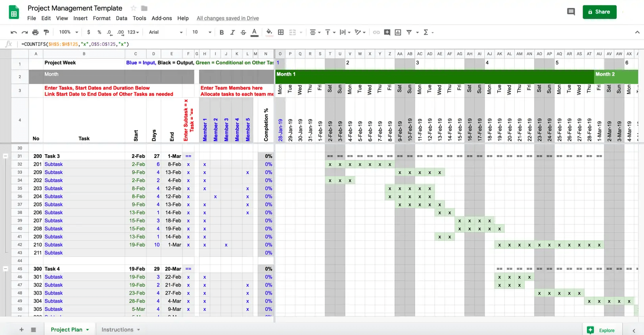Screen dimensions: 644x335
Task: Click the print icon
Action: pyautogui.click(x=35, y=33)
